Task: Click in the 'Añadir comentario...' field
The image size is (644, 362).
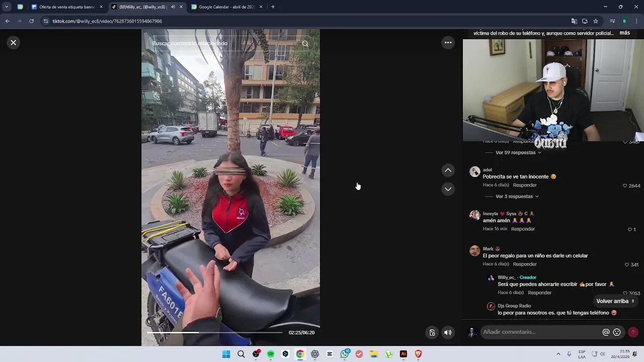Action: [x=541, y=332]
